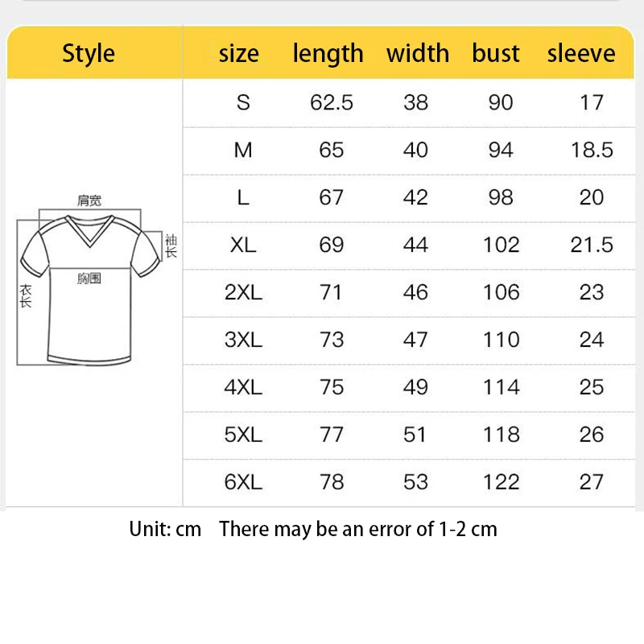Click the width column header

418,54
